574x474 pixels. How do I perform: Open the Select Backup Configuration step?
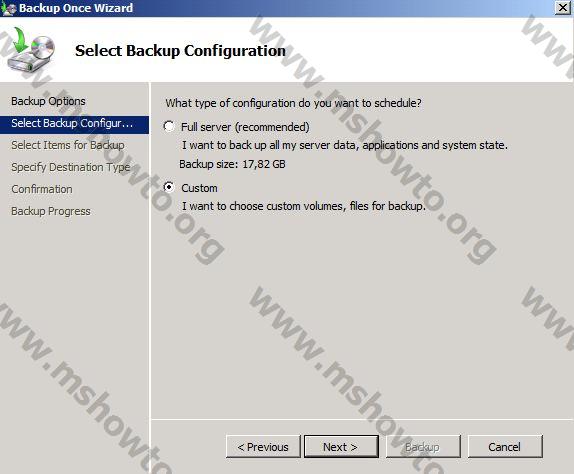(74, 123)
